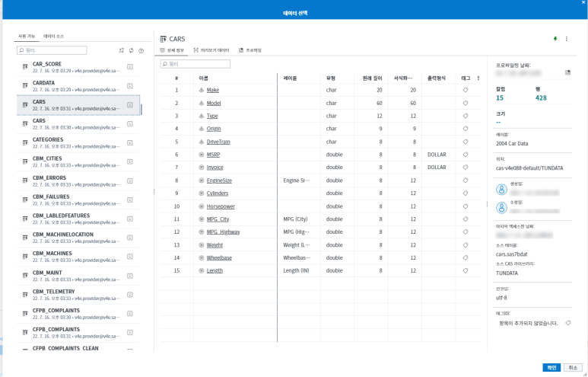Click the column options icon next to 태그
This screenshot has width=588, height=377.
point(478,78)
